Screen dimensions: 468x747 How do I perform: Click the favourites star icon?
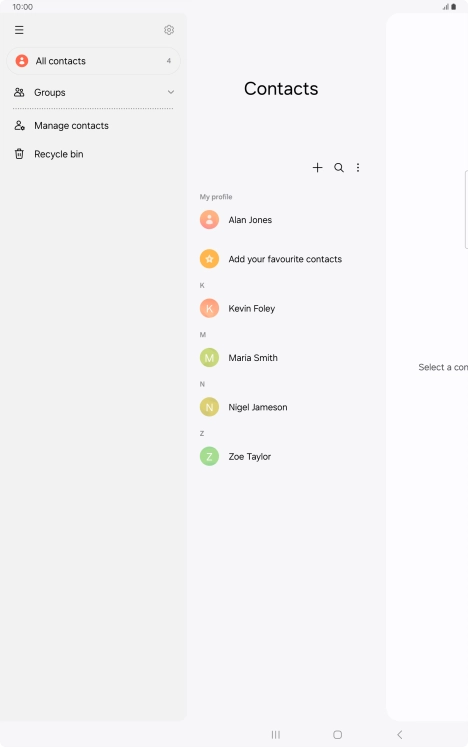tap(209, 259)
